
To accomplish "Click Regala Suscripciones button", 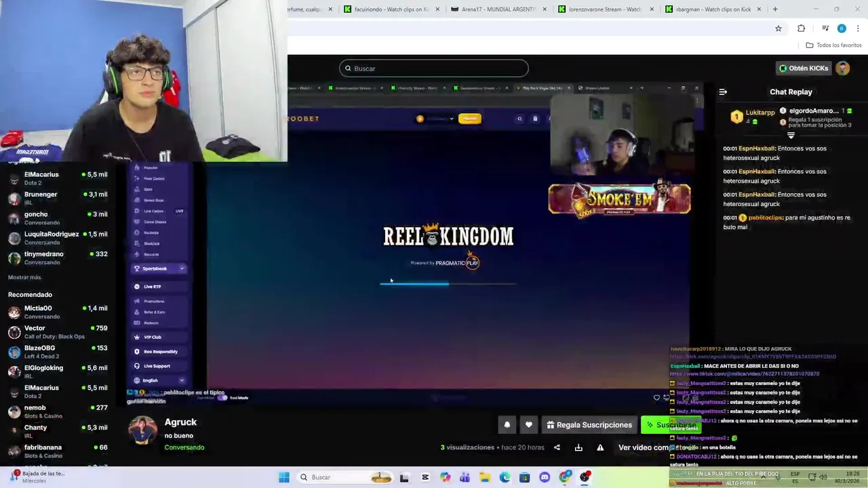I will click(589, 425).
